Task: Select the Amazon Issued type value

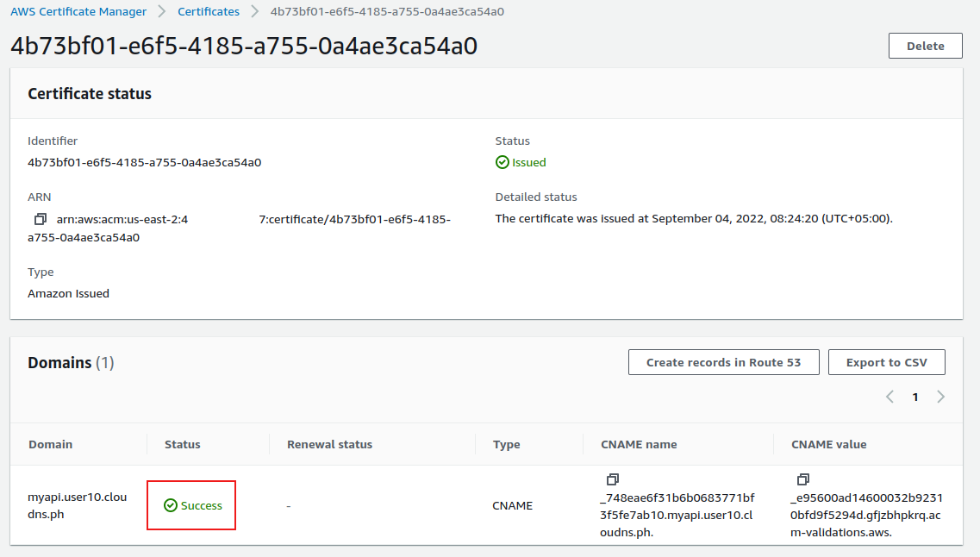Action: point(68,293)
